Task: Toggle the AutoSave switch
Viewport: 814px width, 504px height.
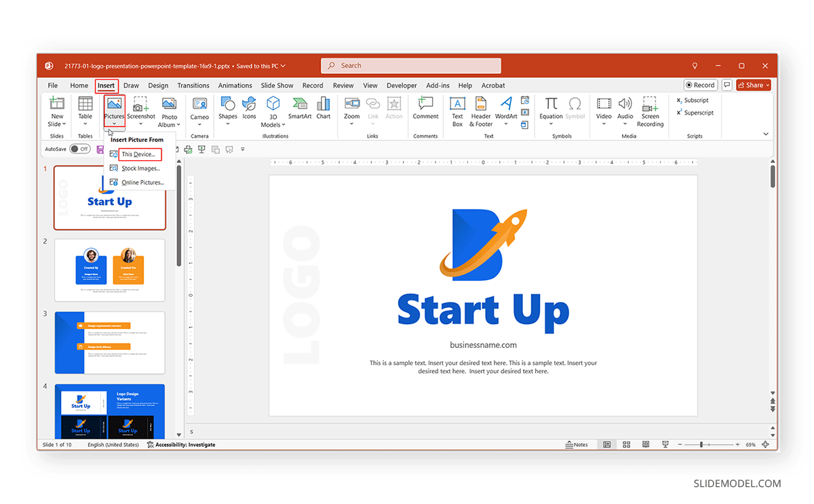Action: (80, 149)
